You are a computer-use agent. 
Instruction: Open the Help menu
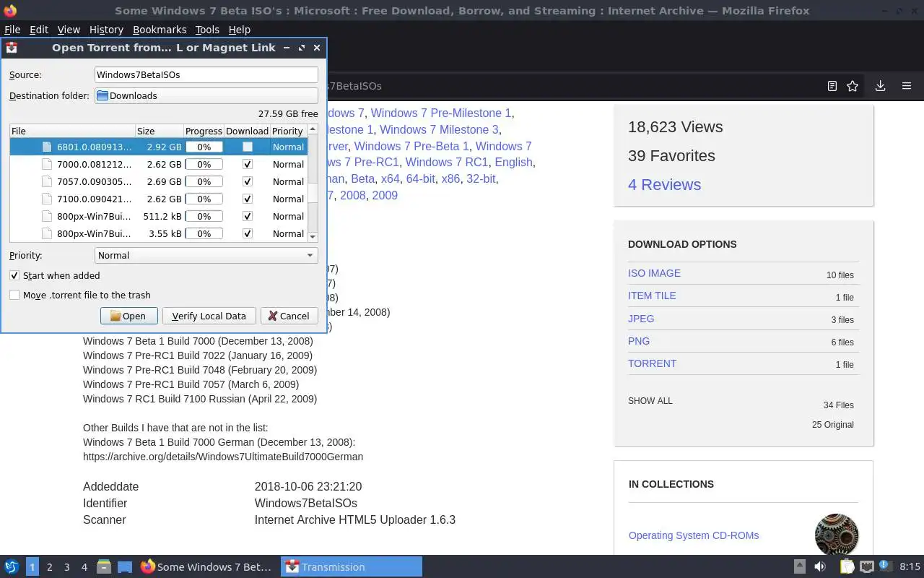coord(239,30)
